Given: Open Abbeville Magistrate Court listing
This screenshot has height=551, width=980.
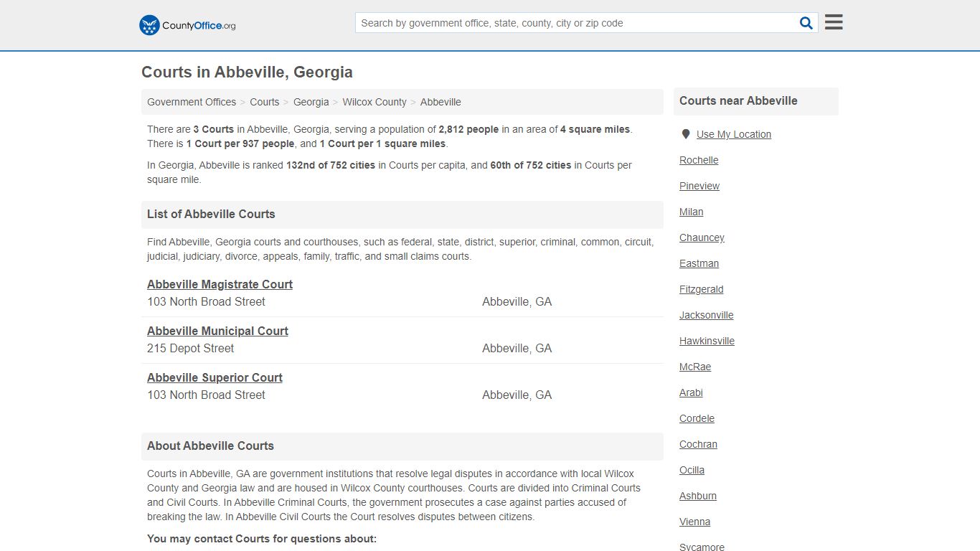Looking at the screenshot, I should [220, 284].
